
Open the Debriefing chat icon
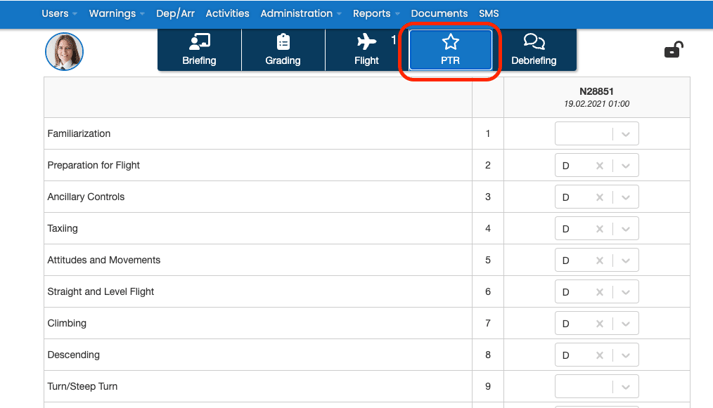534,42
